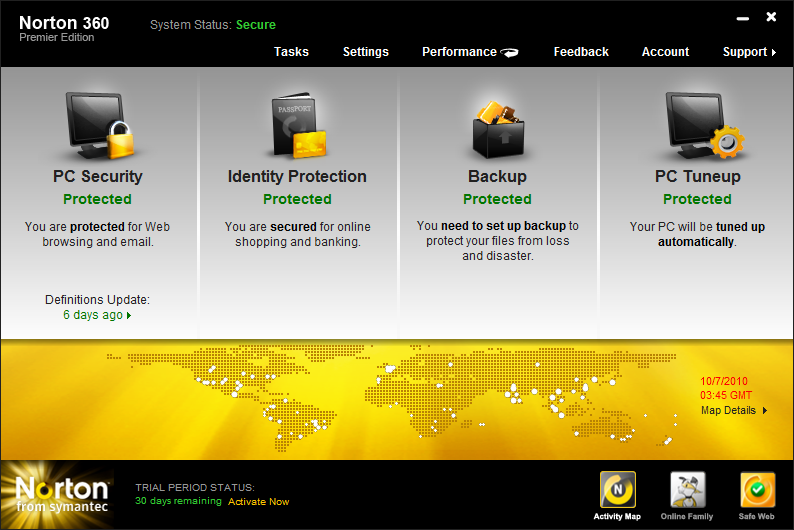Open the Identity Protection passport icon
This screenshot has width=794, height=530.
(x=297, y=125)
